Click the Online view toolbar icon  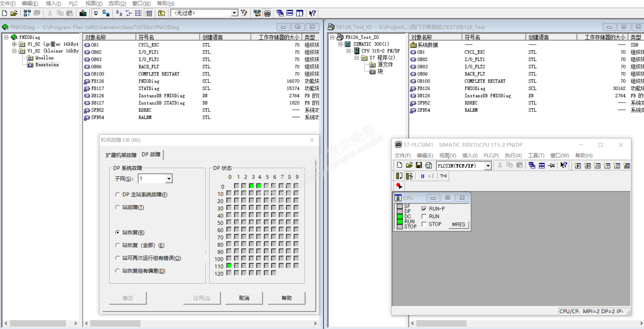[x=106, y=13]
